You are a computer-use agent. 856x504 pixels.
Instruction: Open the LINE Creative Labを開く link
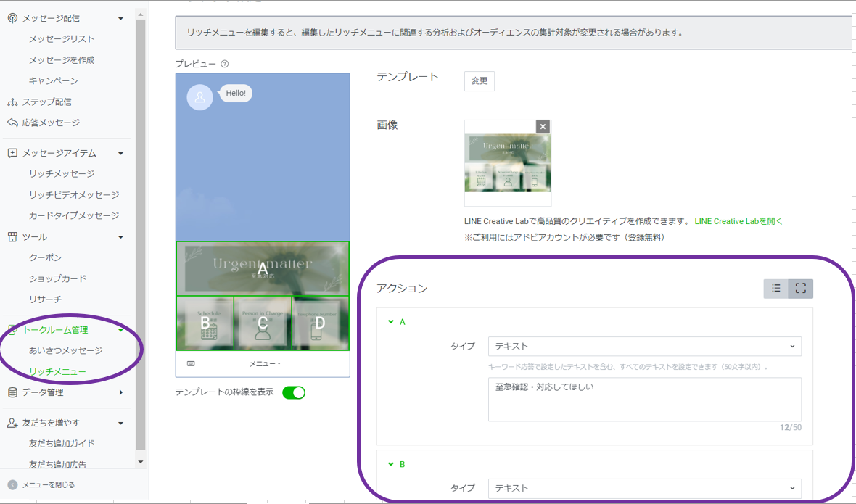pos(738,221)
